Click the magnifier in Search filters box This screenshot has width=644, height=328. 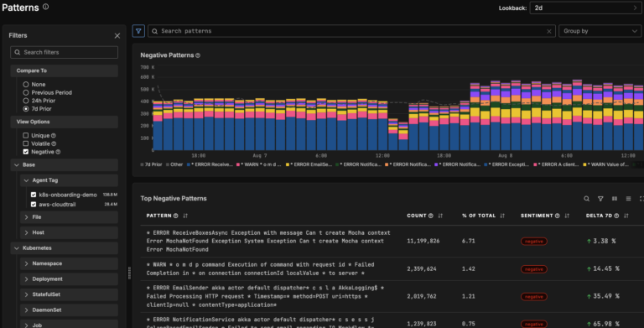(x=18, y=52)
